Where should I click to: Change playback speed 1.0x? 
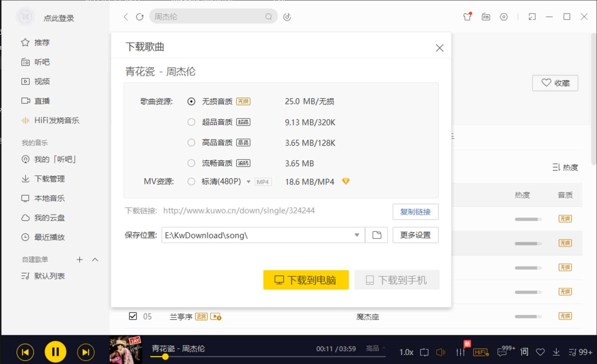tap(406, 352)
